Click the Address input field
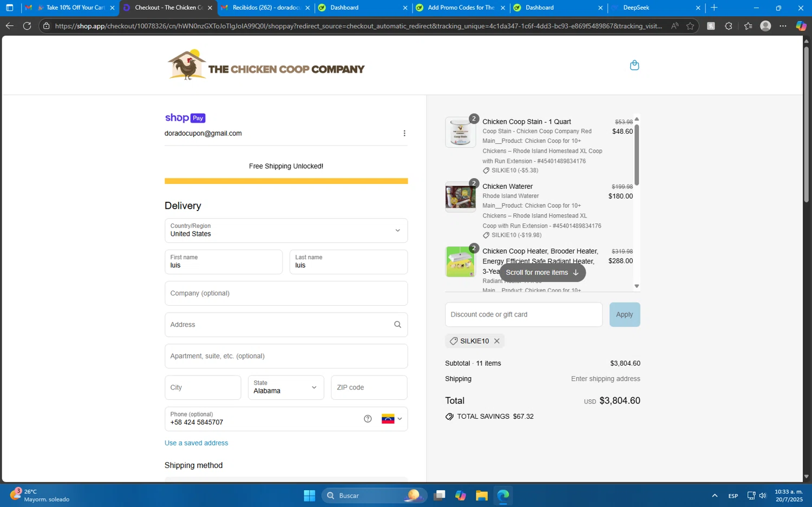Screen dimensions: 812x507 pos(286,325)
